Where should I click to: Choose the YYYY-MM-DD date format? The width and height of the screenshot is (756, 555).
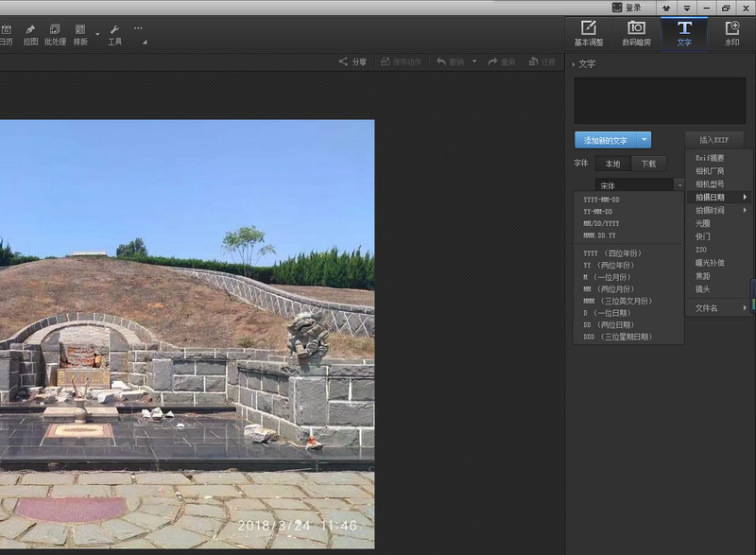click(601, 199)
